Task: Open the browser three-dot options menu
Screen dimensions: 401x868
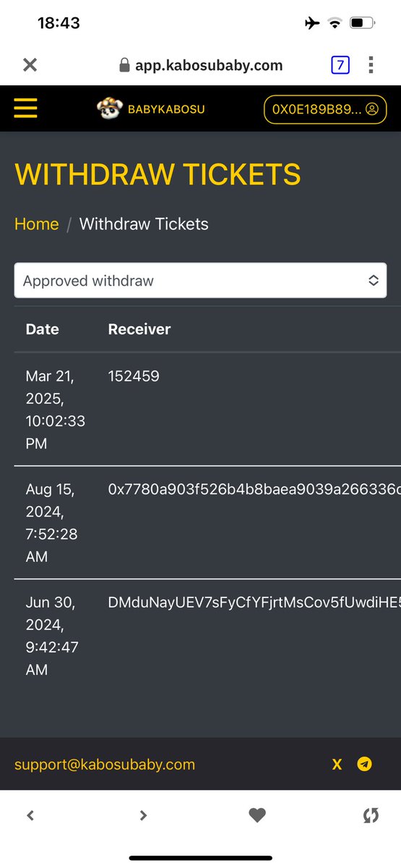Action: tap(371, 65)
